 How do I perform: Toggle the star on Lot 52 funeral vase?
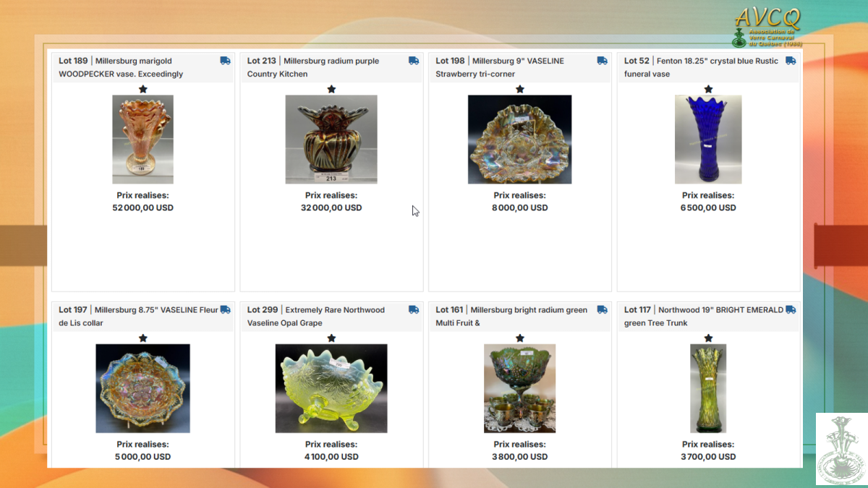point(708,89)
